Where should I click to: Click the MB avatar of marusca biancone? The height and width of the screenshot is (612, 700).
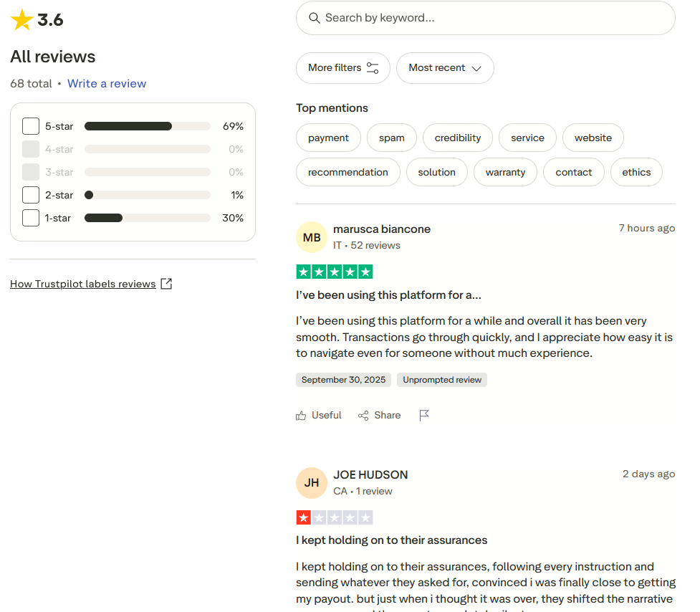[x=312, y=237]
